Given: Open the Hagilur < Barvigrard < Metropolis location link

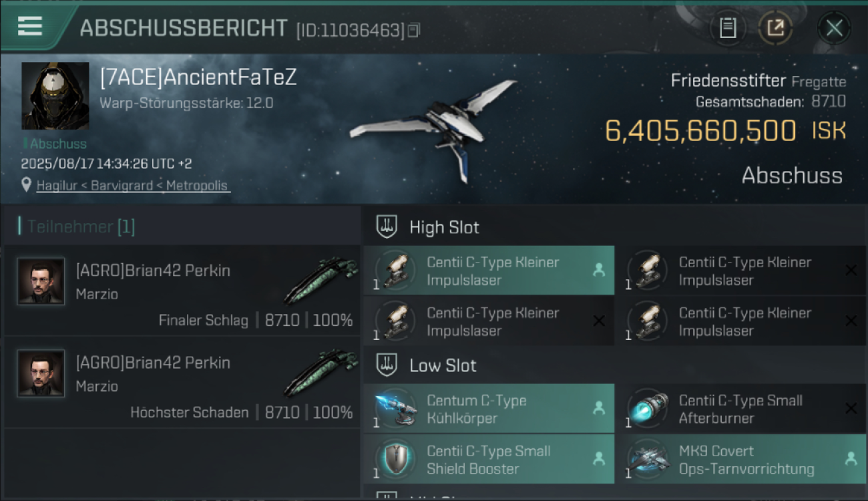Looking at the screenshot, I should click(132, 186).
